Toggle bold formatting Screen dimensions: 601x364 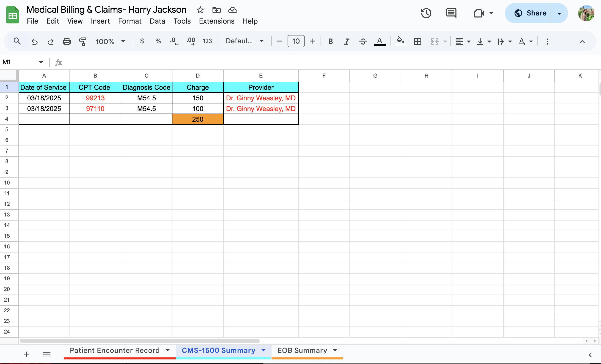tap(330, 41)
